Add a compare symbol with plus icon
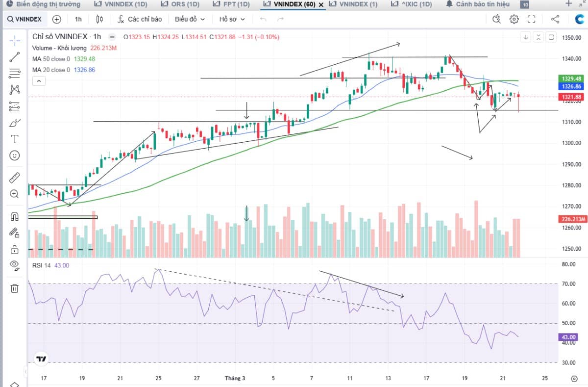588x387 pixels. [x=57, y=19]
